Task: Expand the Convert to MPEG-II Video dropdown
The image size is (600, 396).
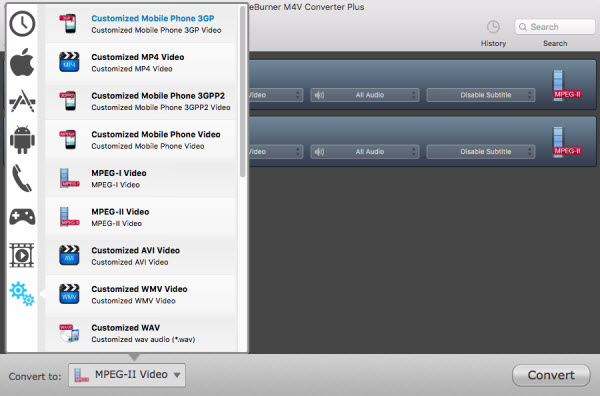Action: point(127,375)
